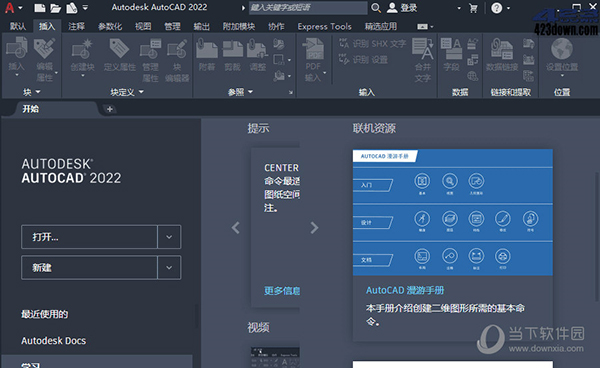
Task: Show previous tip with left arrow
Action: coord(235,228)
